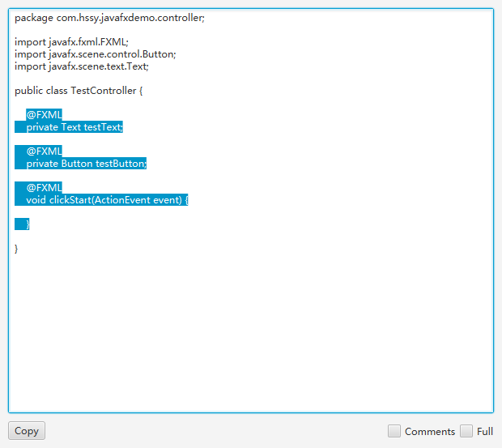Click the @FXML annotation above clickStart
This screenshot has height=448, width=502.
[45, 188]
